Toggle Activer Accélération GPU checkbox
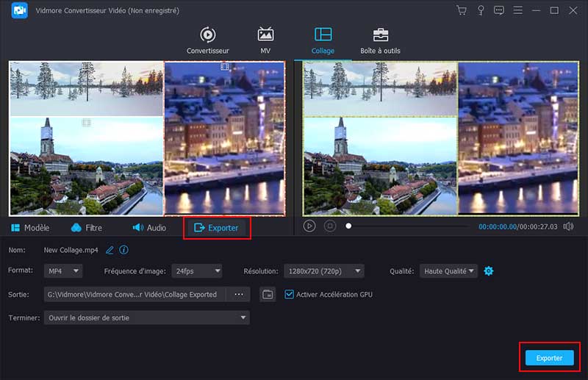The image size is (588, 380). (290, 295)
